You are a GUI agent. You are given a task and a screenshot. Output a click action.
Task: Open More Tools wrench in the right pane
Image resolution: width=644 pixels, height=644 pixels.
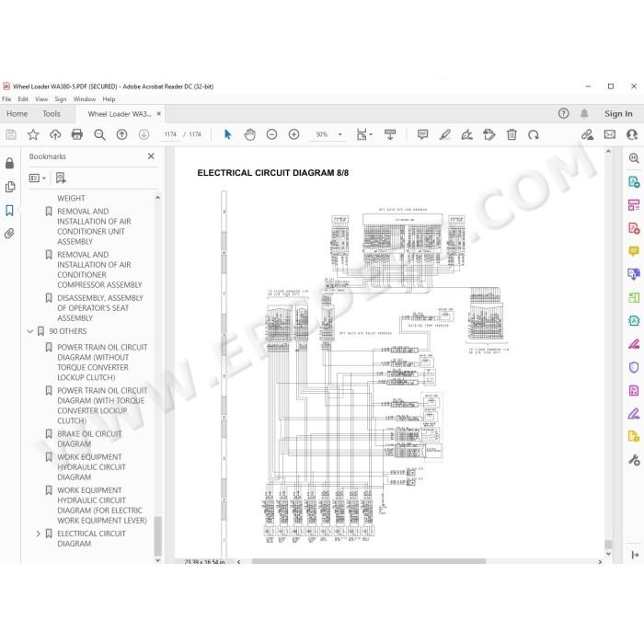point(634,460)
